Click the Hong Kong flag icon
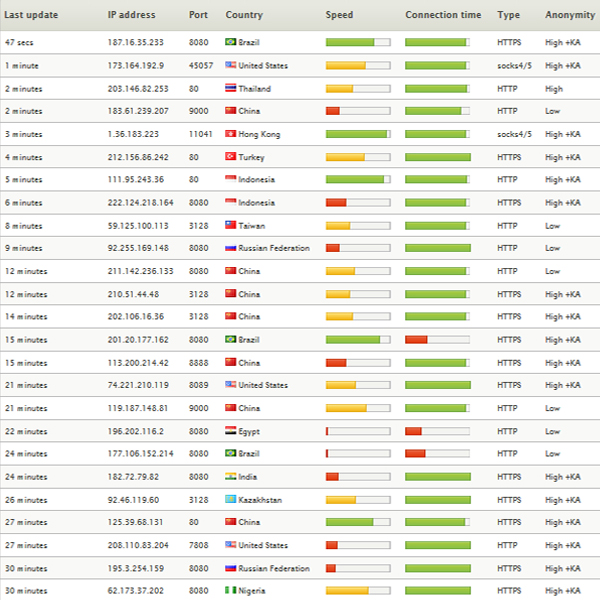This screenshot has width=600, height=600. pos(231,134)
